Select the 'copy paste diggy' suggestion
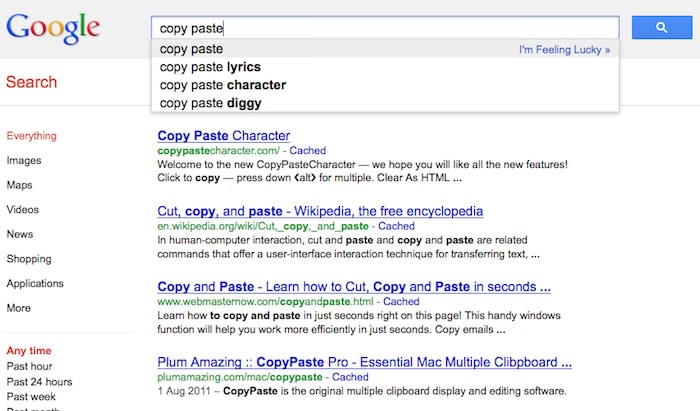The image size is (700, 411). 385,103
